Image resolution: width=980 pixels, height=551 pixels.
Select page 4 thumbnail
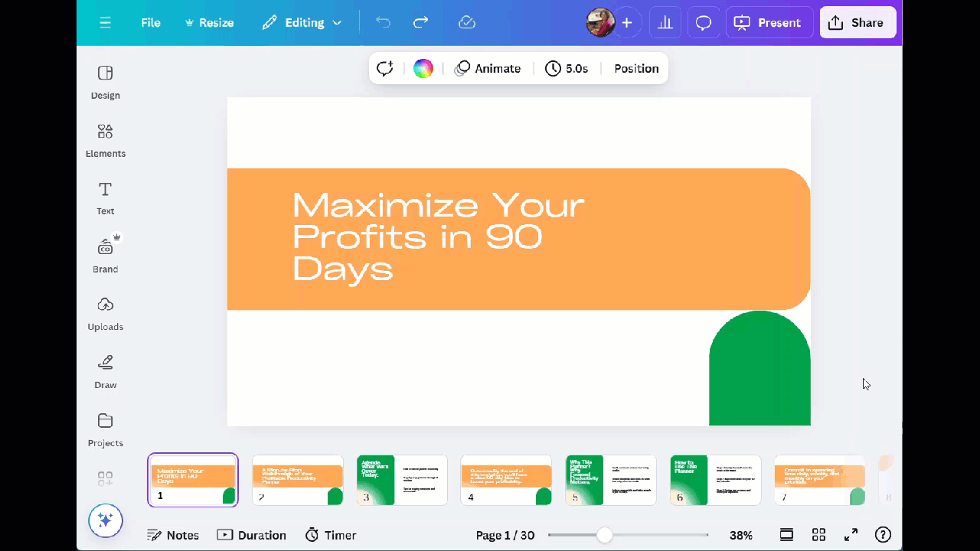(506, 480)
